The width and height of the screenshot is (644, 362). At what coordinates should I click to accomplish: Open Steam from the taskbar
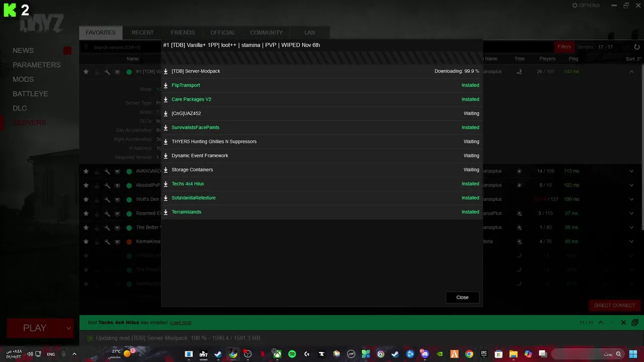[218, 354]
